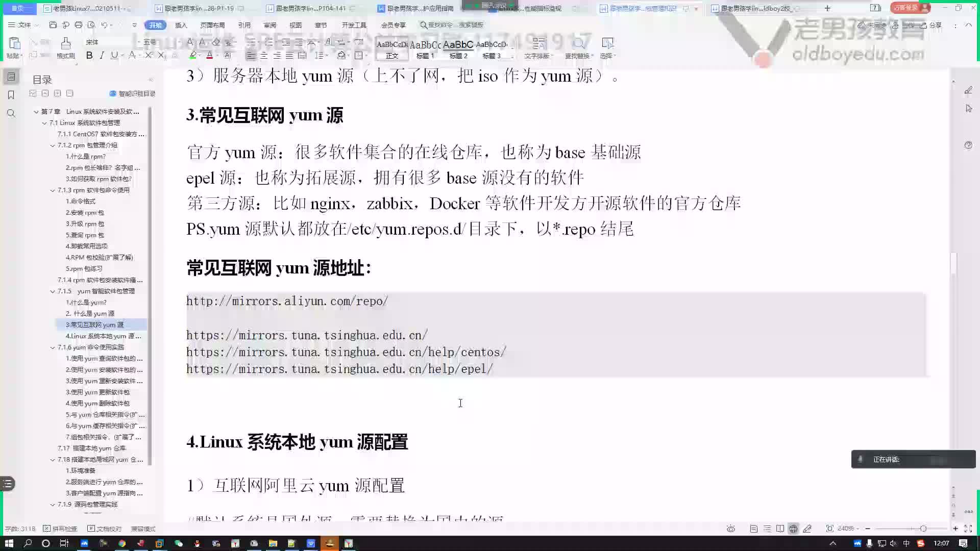This screenshot has height=551, width=980.
Task: Click the bold formatting icon
Action: pyautogui.click(x=89, y=56)
